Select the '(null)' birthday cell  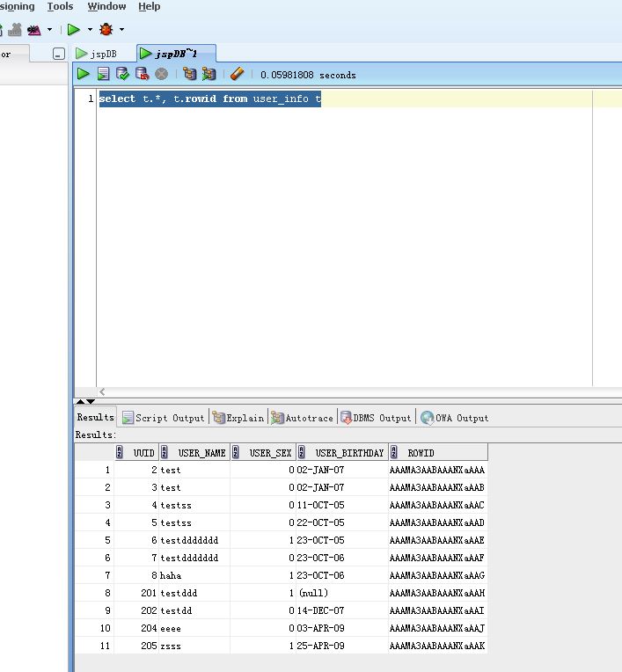(342, 593)
